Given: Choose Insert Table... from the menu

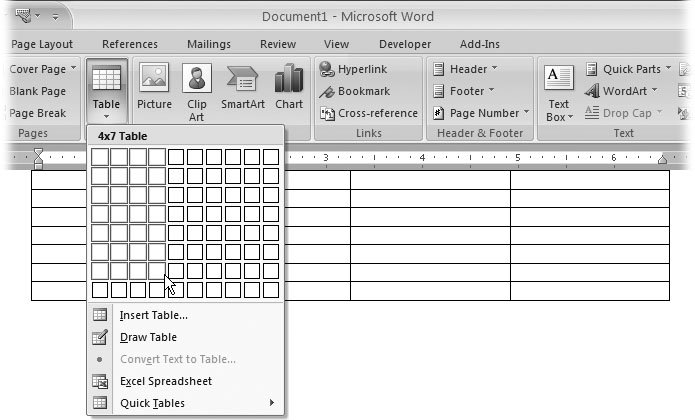Looking at the screenshot, I should coord(153,315).
